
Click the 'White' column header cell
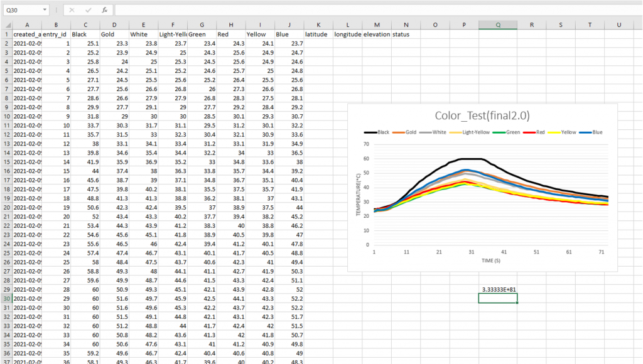click(x=144, y=35)
